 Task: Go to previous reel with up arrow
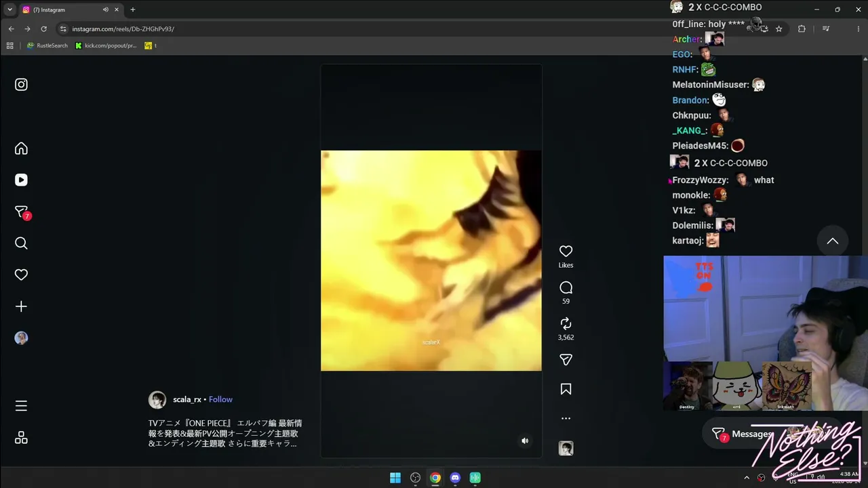tap(833, 241)
